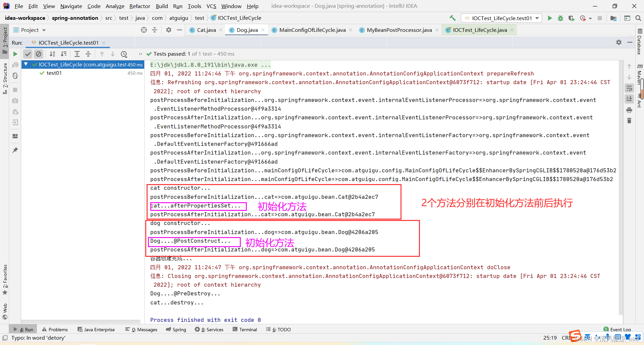Open the run configuration dropdown IOCTest_LifeCycle.test01
This screenshot has height=345, width=644.
click(501, 18)
